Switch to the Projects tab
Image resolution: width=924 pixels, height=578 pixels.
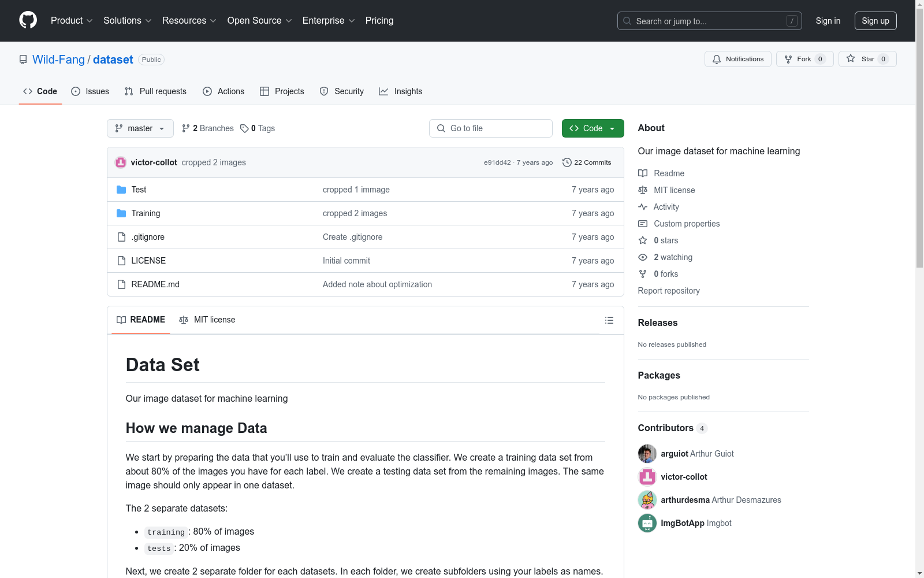tap(282, 91)
